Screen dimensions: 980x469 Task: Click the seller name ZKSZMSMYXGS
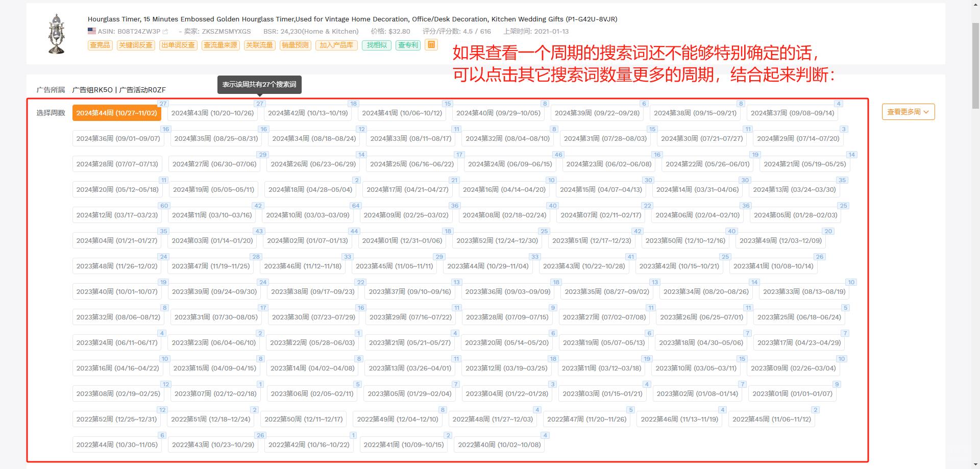click(x=226, y=31)
